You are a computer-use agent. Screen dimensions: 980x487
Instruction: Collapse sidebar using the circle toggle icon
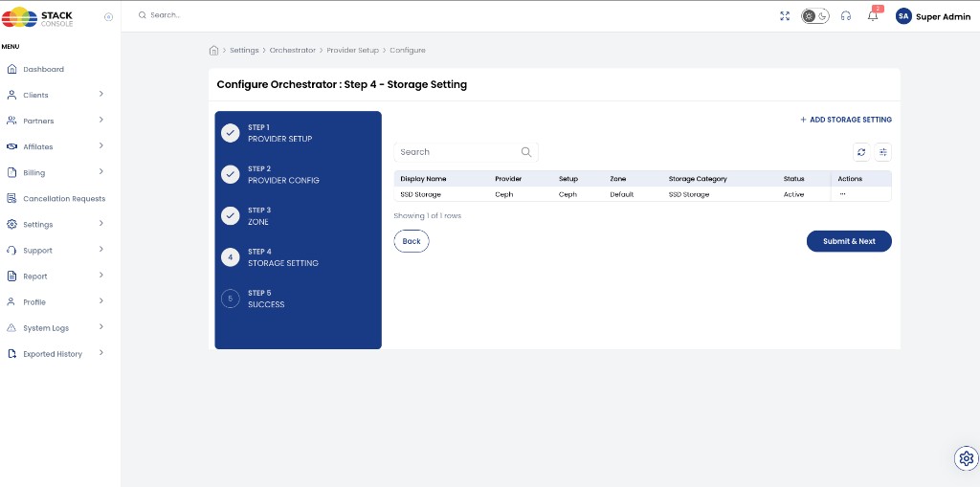(108, 17)
